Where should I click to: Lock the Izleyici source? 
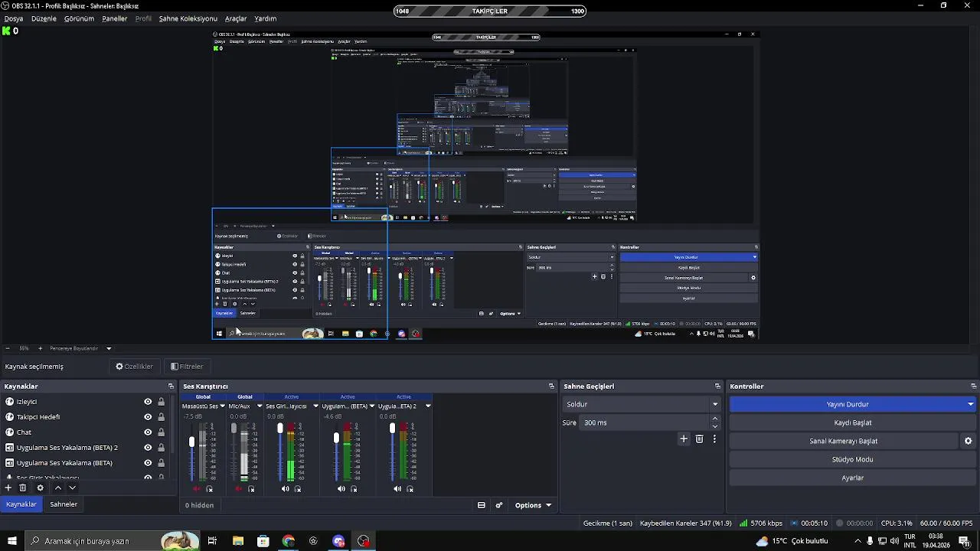point(161,402)
